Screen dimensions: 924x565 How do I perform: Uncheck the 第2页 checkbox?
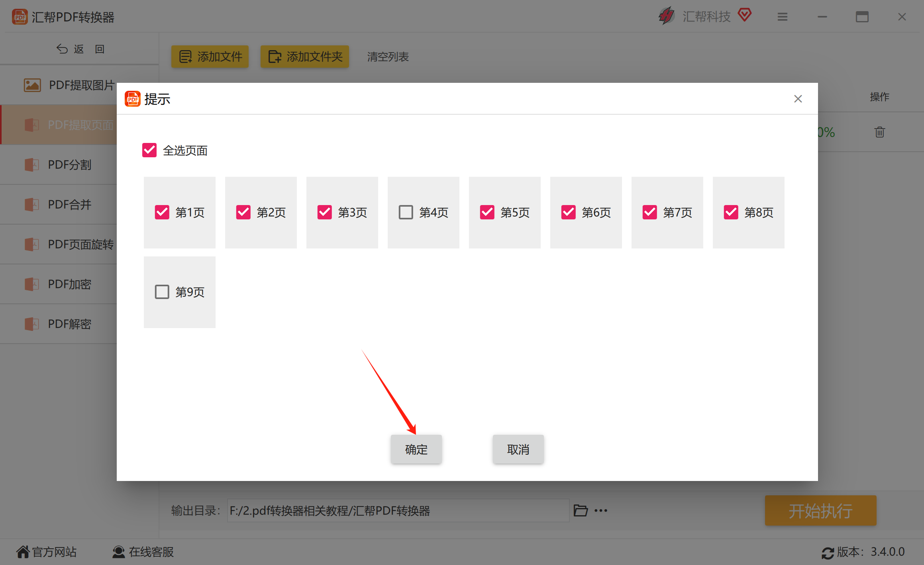click(243, 212)
